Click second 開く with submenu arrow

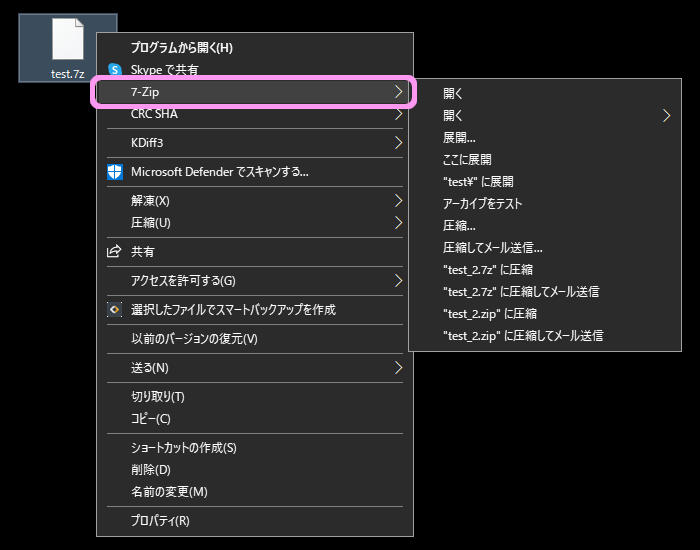point(545,116)
